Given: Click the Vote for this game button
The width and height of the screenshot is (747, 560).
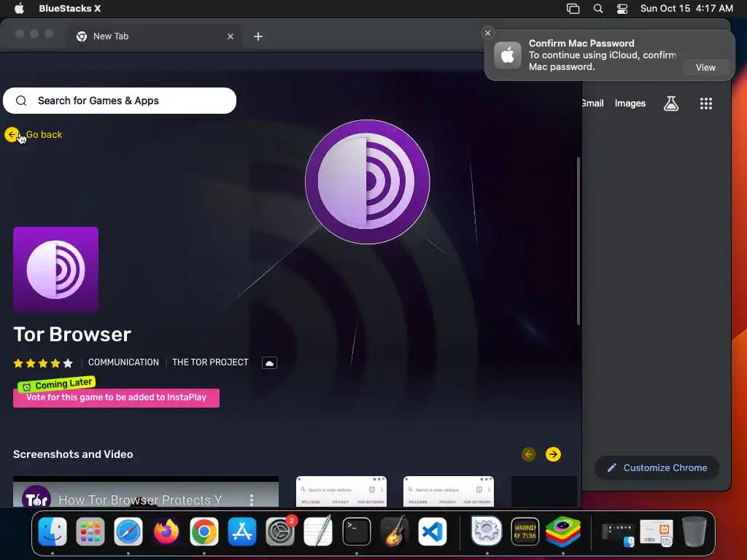Looking at the screenshot, I should tap(116, 397).
